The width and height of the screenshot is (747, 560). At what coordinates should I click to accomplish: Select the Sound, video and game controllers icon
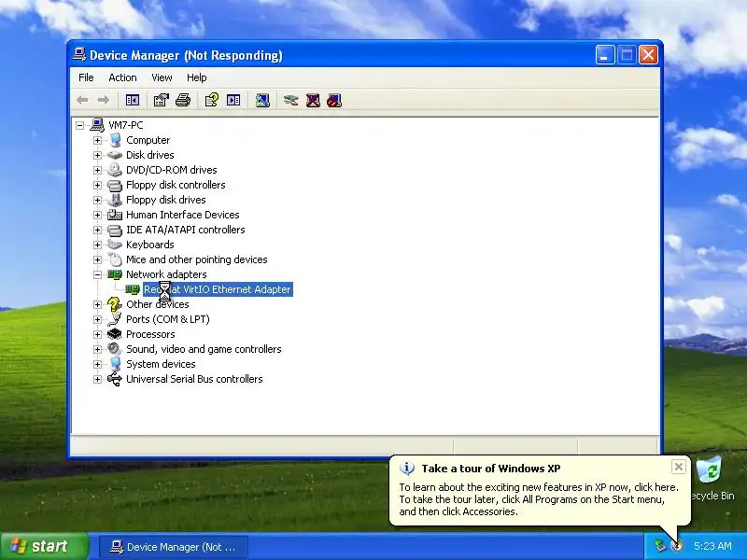coord(115,349)
